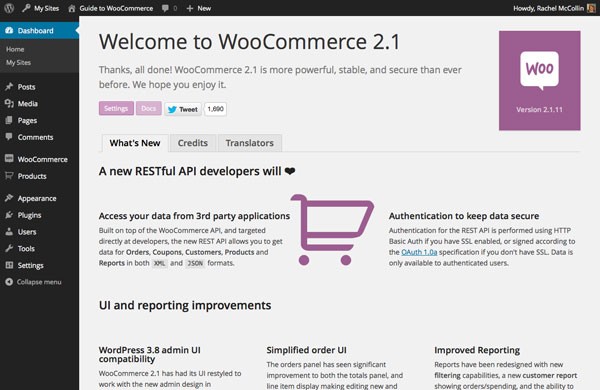Screen dimensions: 600x390
Task: Click the home icon beside Guide to WooCommerce
Action: pos(72,8)
